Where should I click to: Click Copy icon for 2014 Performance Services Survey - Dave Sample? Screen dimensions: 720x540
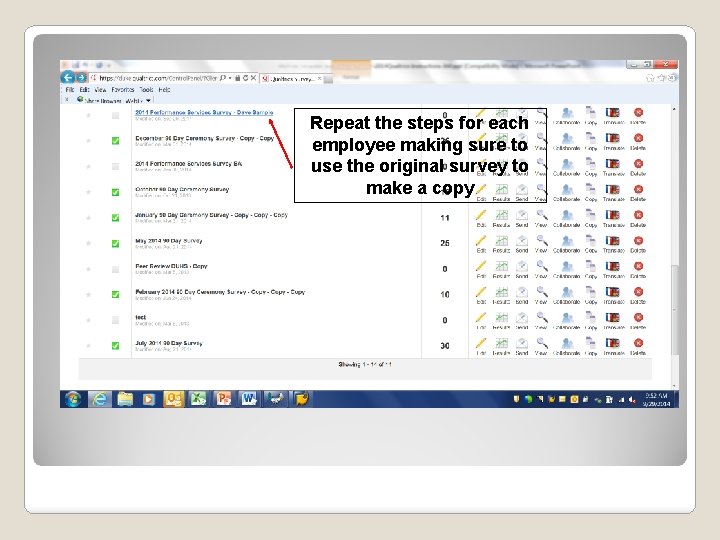click(x=591, y=112)
